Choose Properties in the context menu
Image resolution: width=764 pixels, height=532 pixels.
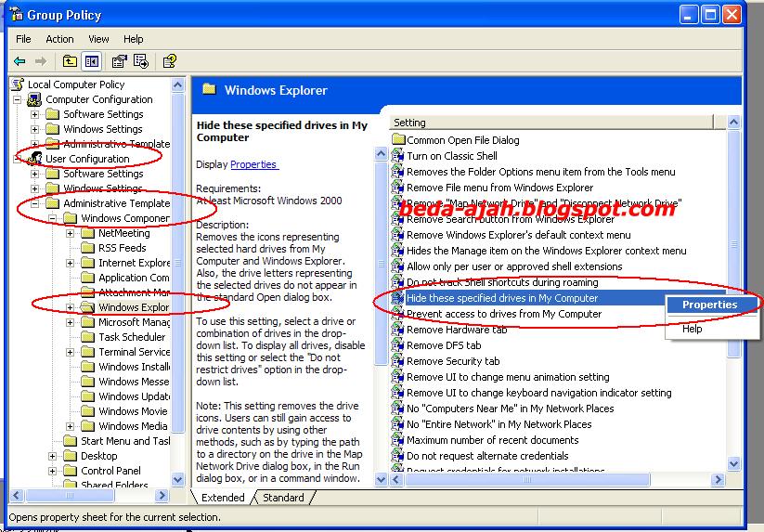pos(710,305)
